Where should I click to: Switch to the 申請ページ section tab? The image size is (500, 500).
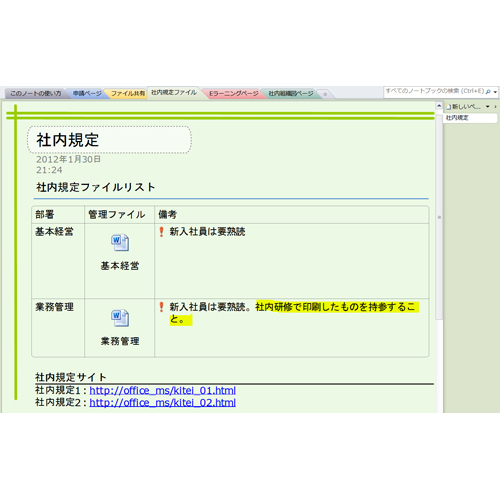(x=87, y=93)
